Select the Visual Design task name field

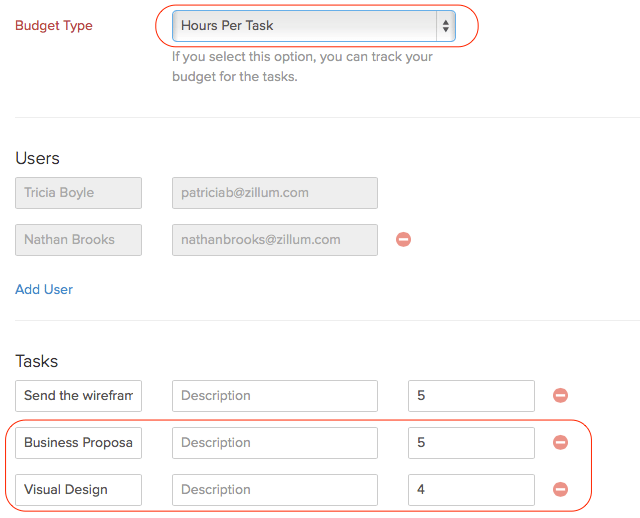[78, 490]
